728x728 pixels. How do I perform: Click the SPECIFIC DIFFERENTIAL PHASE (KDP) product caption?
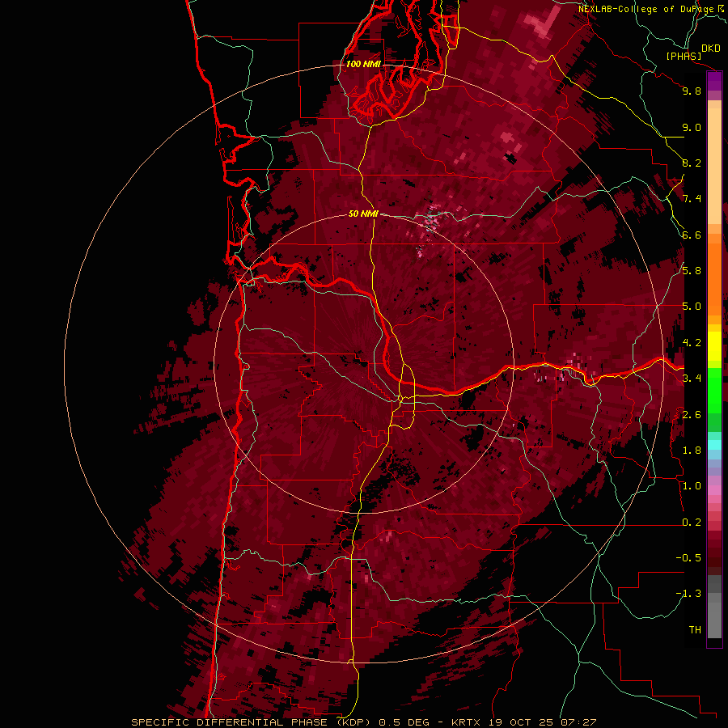[x=252, y=722]
